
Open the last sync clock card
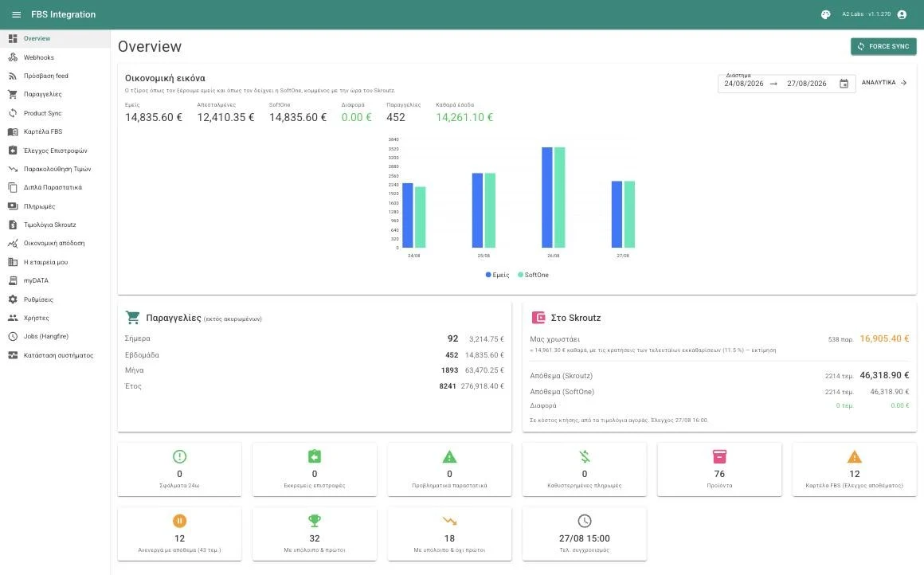tap(585, 534)
